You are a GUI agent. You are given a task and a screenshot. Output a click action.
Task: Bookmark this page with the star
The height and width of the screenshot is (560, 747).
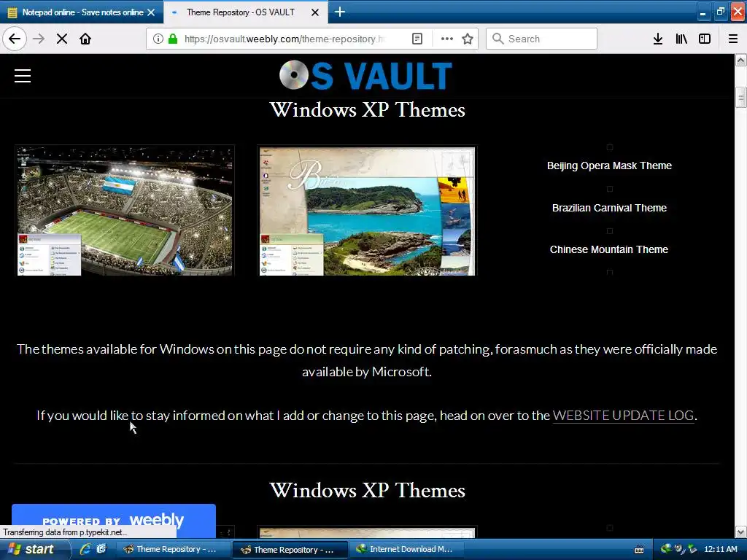[468, 39]
